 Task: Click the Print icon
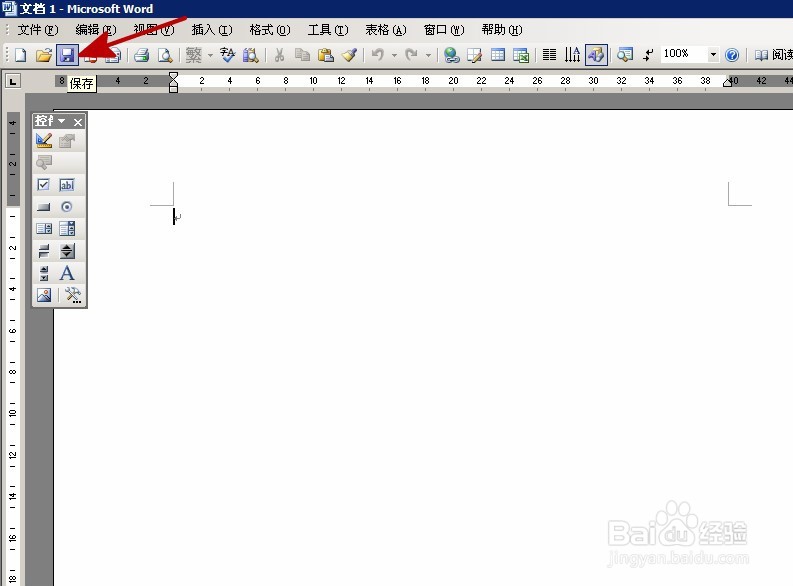tap(142, 55)
